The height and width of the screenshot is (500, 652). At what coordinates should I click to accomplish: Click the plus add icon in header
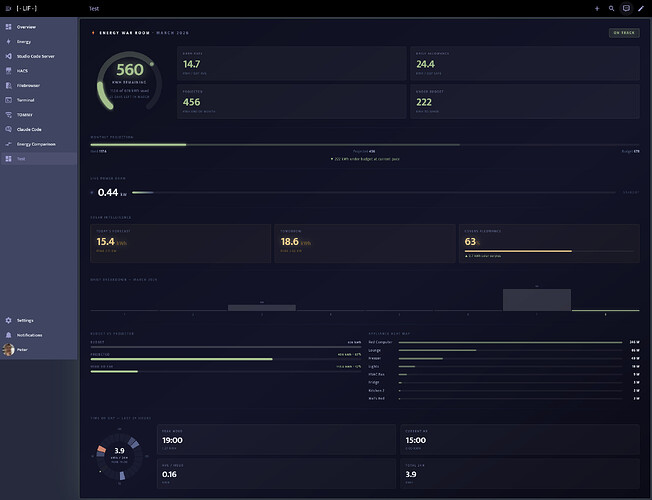pos(597,8)
